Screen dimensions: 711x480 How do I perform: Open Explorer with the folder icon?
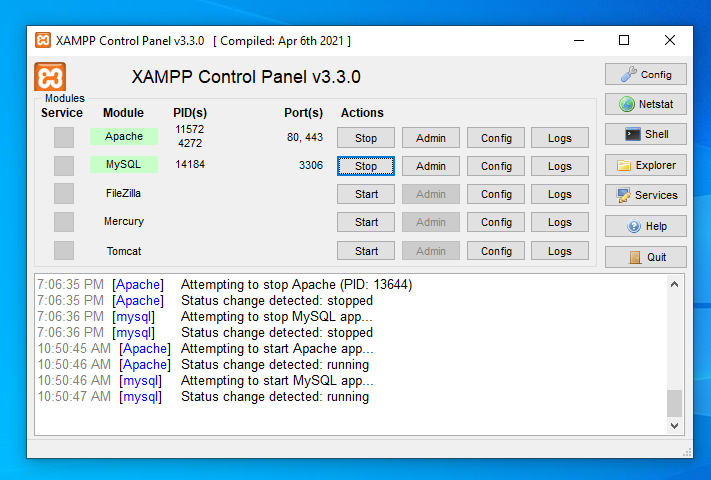point(645,165)
